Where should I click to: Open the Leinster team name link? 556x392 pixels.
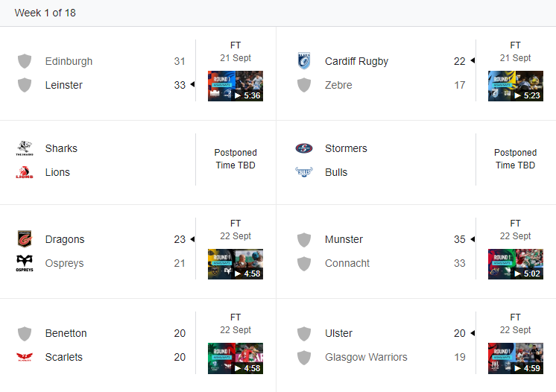64,85
